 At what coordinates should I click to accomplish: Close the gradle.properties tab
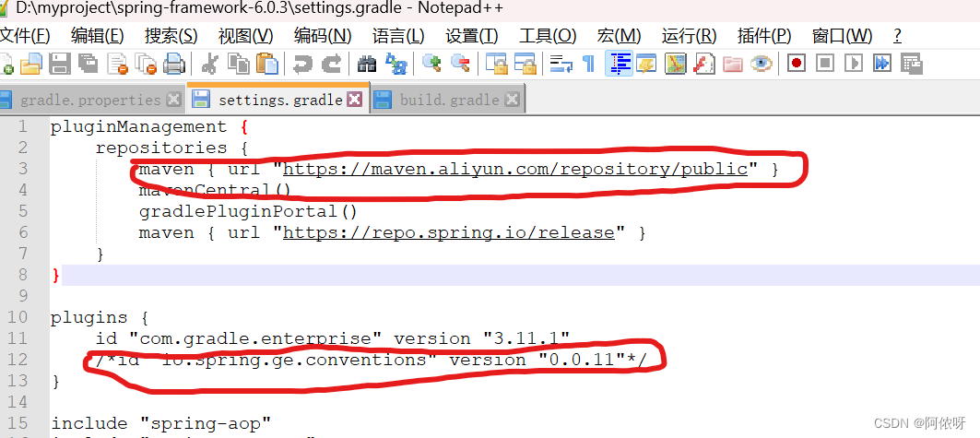[x=173, y=100]
